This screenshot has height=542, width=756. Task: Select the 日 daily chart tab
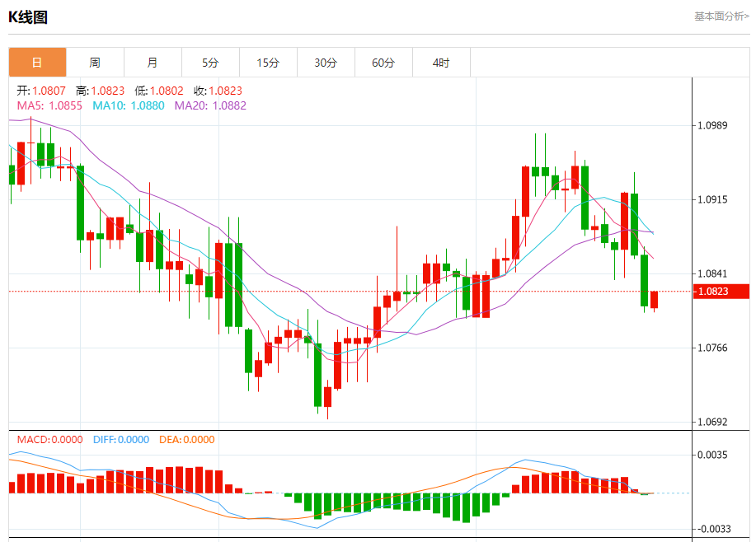(38, 62)
